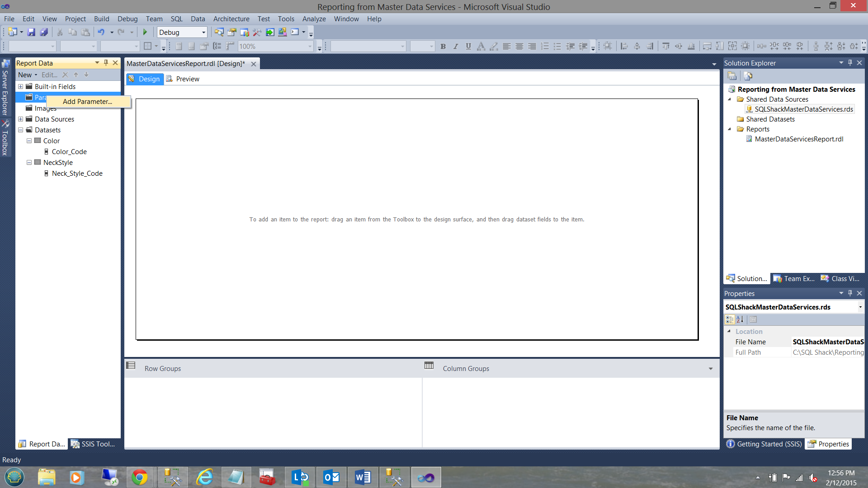The image size is (868, 488).
Task: Select MasterDataServicesReport.rdl in Solution Explorer
Action: click(798, 139)
